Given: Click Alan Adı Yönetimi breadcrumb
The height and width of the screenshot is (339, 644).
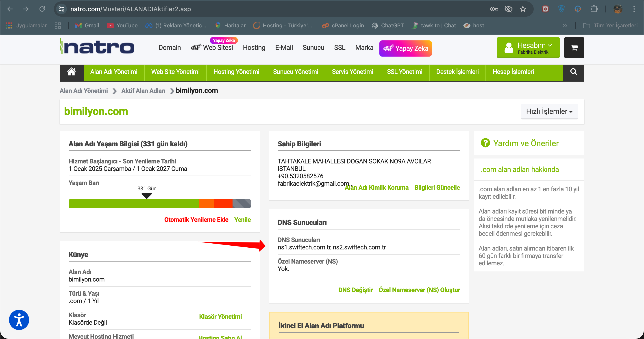Looking at the screenshot, I should [x=83, y=91].
